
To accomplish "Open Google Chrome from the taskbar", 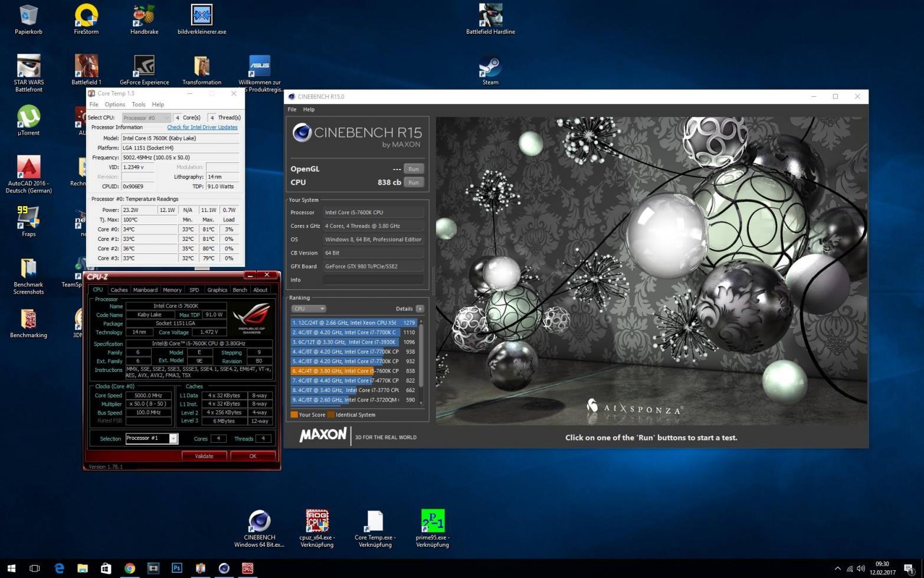I will pos(130,568).
